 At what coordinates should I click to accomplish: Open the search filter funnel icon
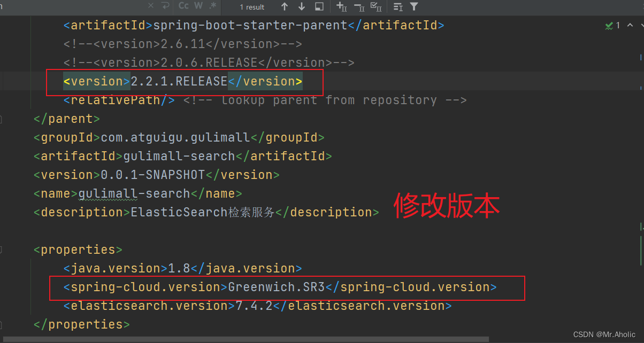coord(413,7)
